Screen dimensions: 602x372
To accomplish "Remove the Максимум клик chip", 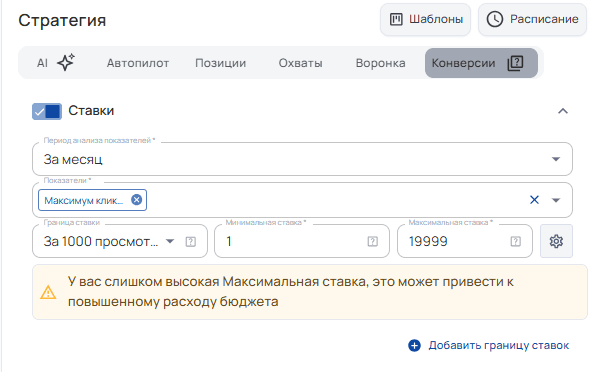I will coord(136,200).
